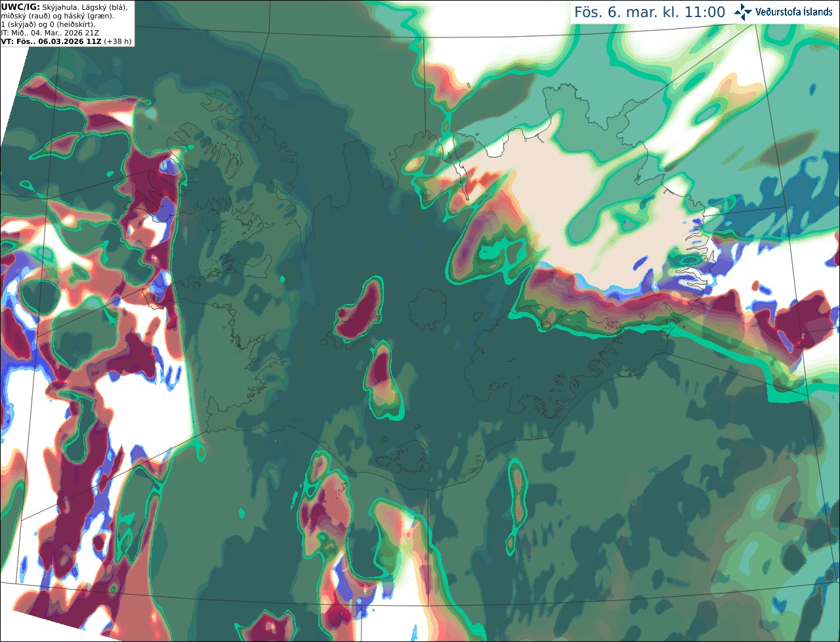840x642 pixels.
Task: Click the 'UWC/IG:' legend title
Action: (20, 7)
